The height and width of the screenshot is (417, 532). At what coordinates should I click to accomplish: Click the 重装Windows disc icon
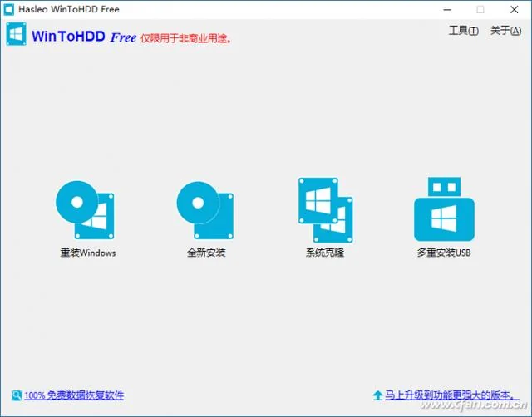85,210
